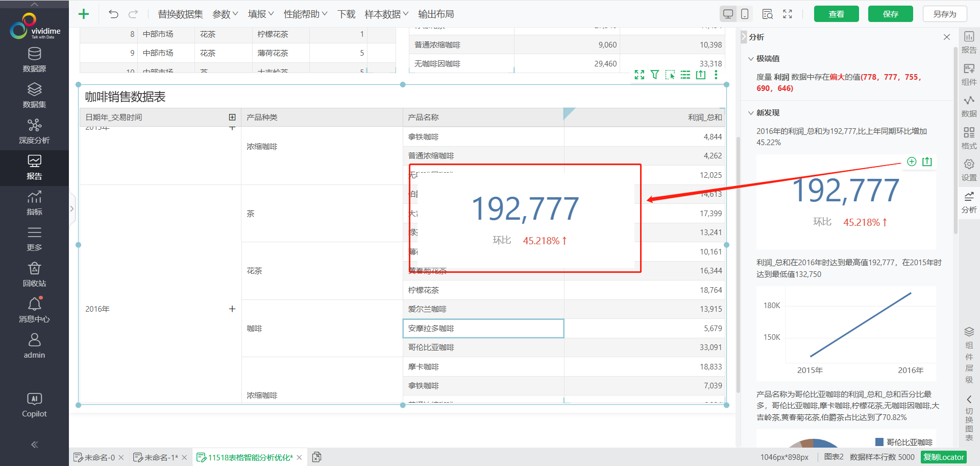Open the data preview search icon
This screenshot has width=980, height=466.
click(767, 14)
